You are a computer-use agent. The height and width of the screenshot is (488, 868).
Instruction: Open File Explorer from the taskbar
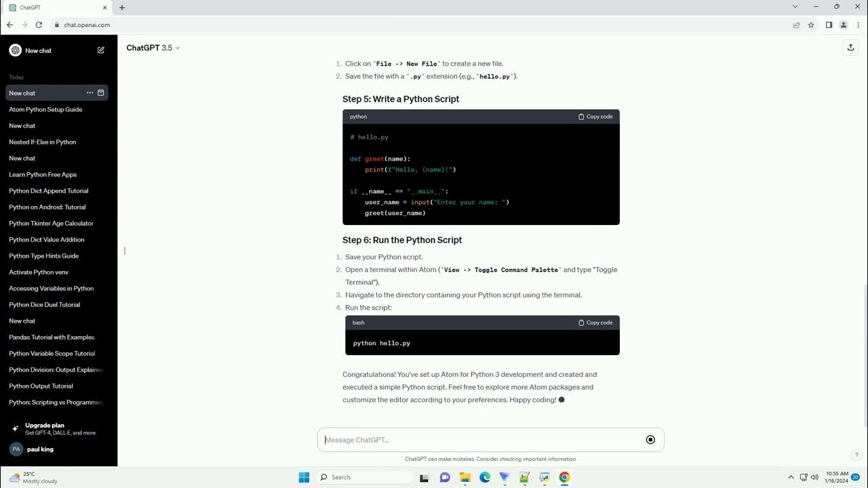[465, 477]
